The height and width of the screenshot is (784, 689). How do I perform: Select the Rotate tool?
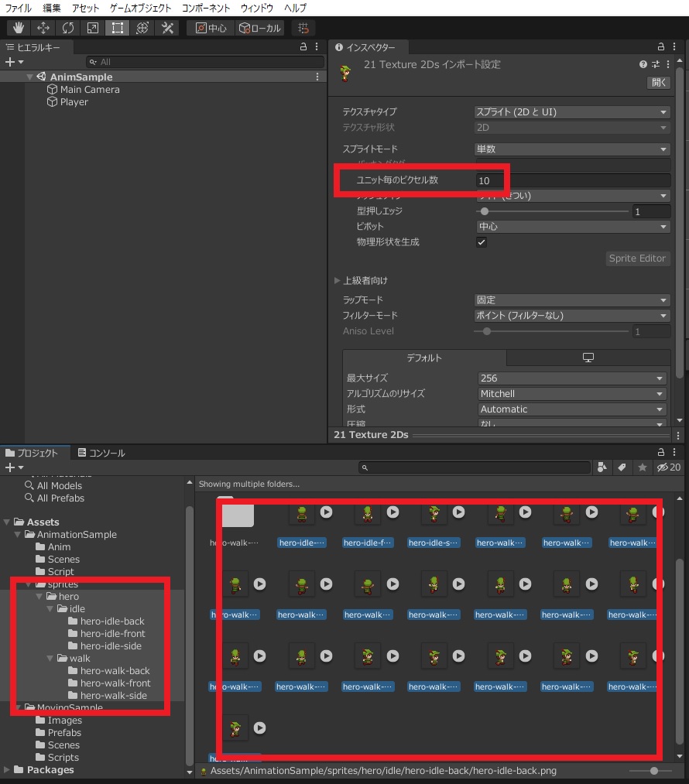coord(67,28)
